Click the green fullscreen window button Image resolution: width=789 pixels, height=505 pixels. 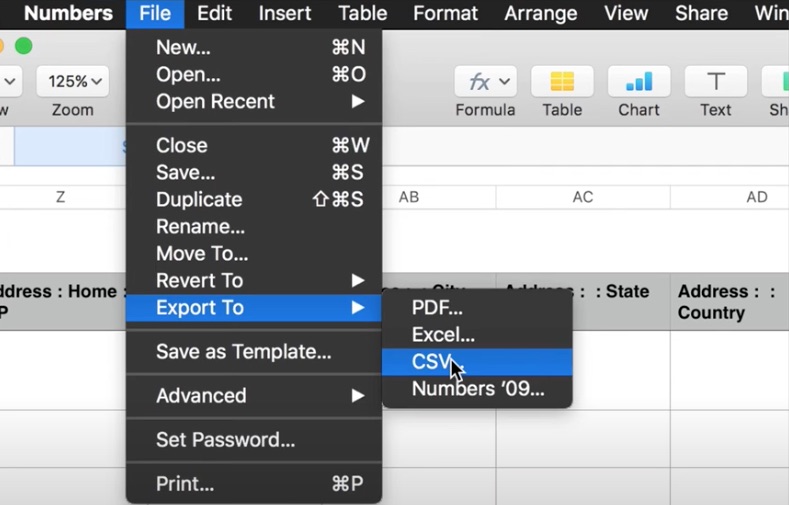point(24,46)
